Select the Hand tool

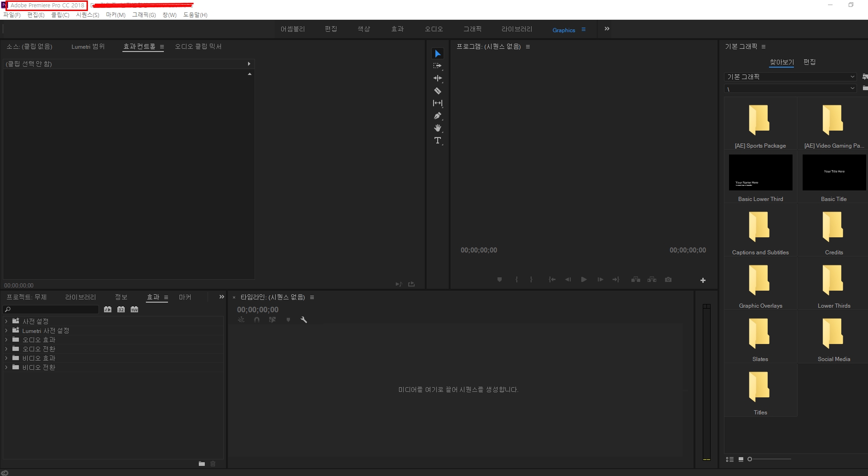coord(438,128)
